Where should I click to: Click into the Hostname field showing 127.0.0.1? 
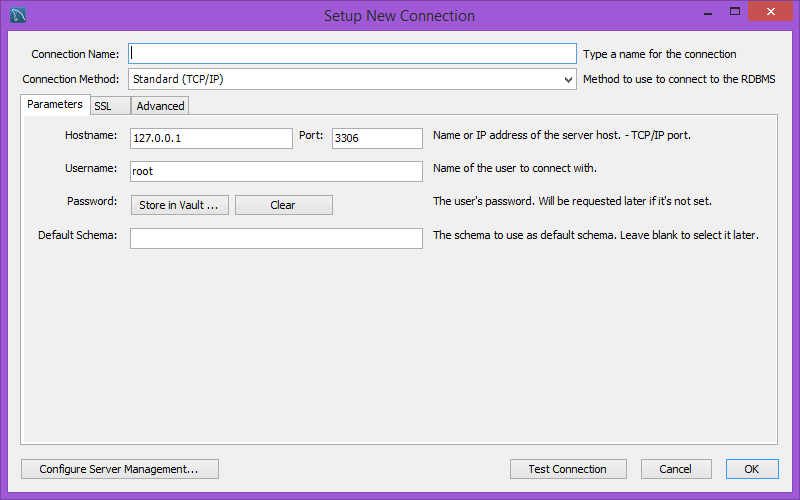point(211,138)
